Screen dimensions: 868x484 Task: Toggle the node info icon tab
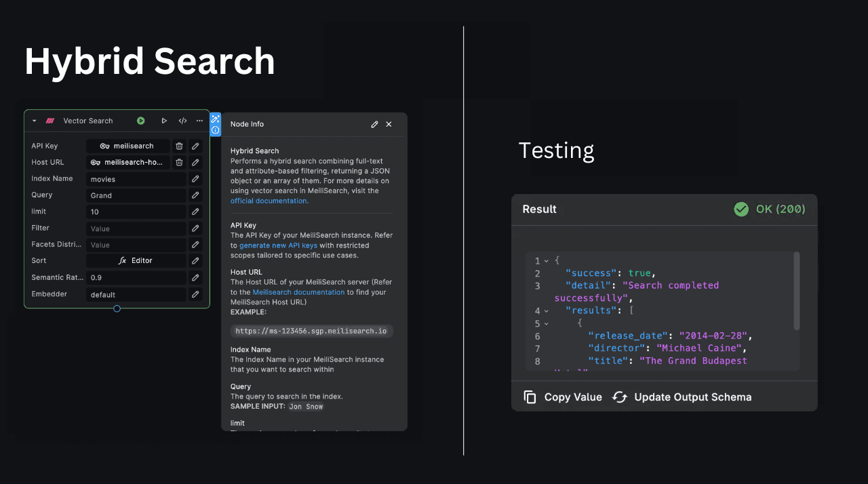215,130
